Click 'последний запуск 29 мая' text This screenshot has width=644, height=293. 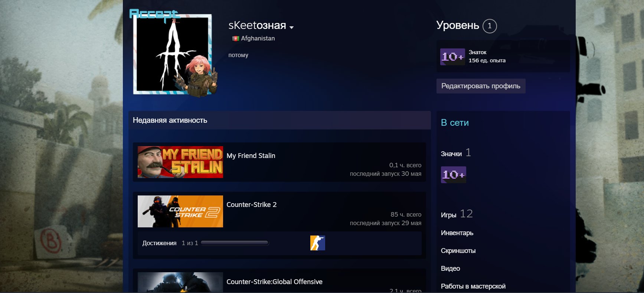(x=385, y=223)
